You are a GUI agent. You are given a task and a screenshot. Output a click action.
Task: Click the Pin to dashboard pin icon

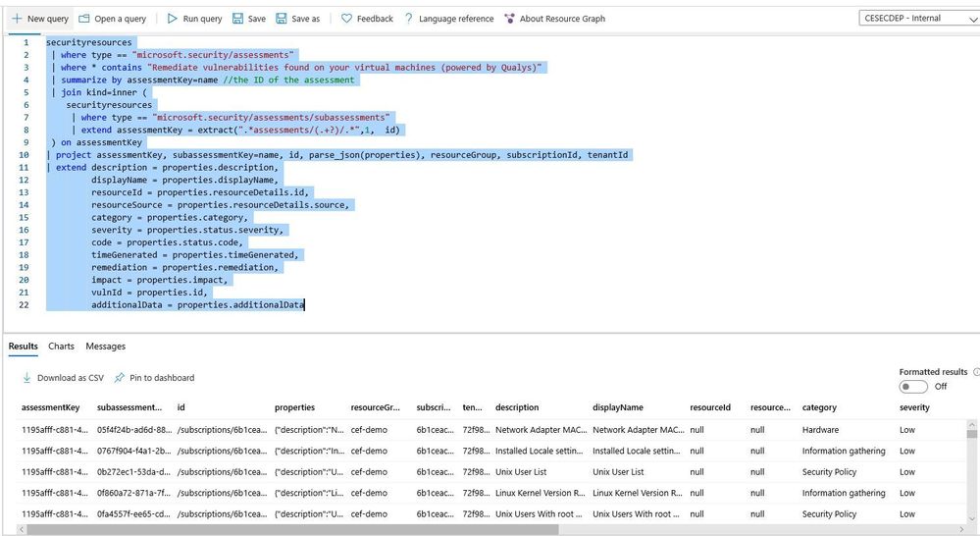[x=119, y=378]
